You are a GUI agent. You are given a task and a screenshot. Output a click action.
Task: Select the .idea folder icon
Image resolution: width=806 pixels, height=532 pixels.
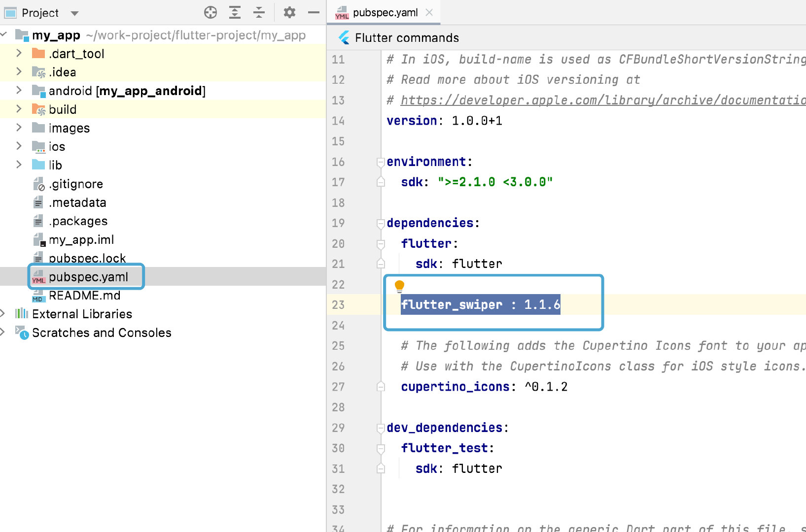coord(38,72)
